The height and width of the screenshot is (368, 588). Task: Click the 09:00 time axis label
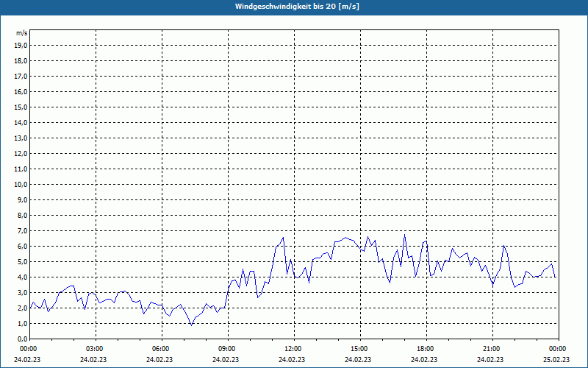pos(228,349)
